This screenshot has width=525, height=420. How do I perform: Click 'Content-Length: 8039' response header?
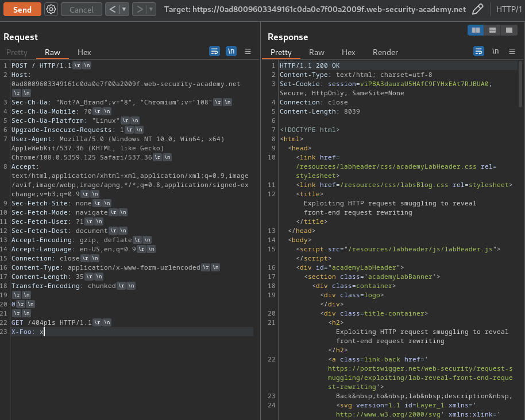coord(320,111)
